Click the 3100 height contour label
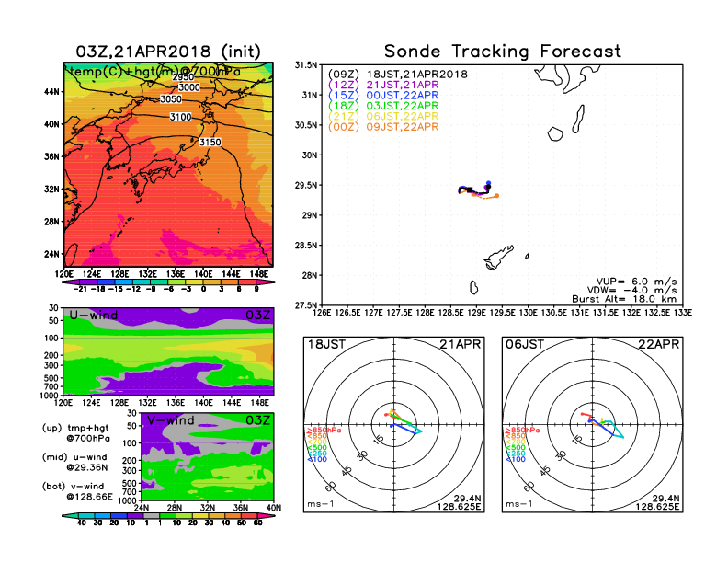The width and height of the screenshot is (728, 563). (x=180, y=117)
